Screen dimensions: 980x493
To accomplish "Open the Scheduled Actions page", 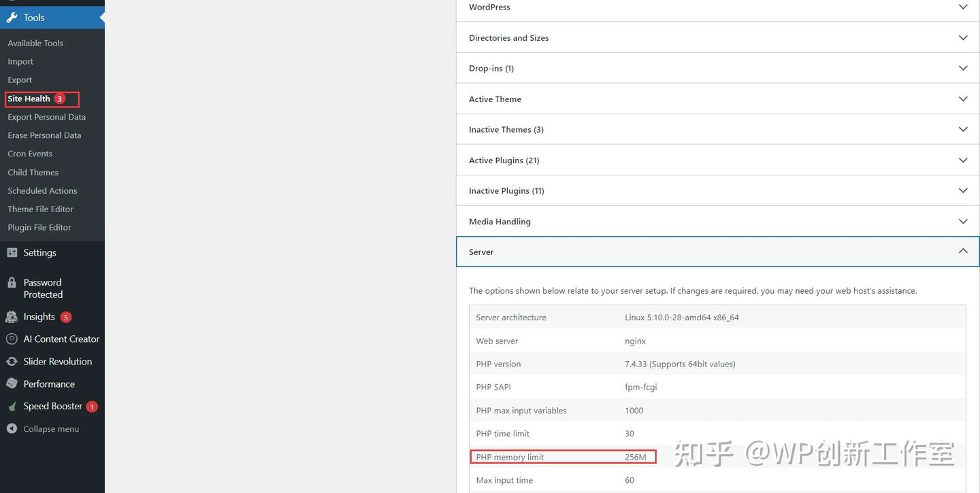I will coord(42,190).
